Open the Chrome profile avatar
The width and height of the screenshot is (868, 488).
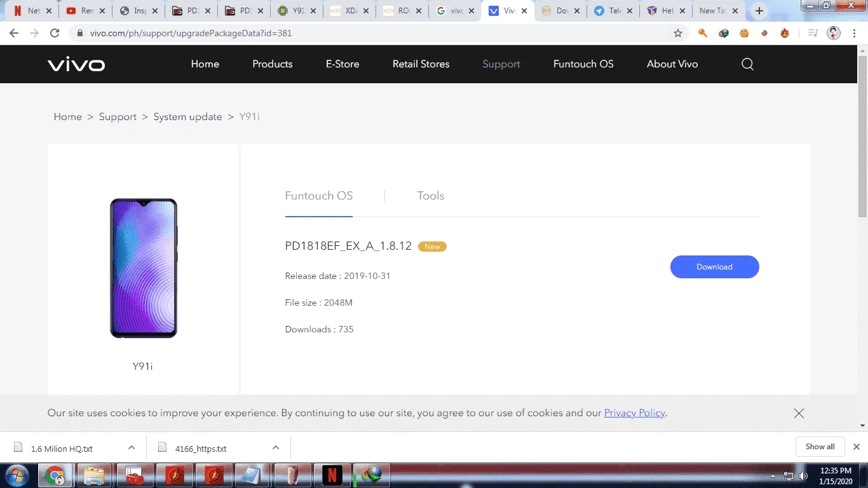pyautogui.click(x=834, y=33)
